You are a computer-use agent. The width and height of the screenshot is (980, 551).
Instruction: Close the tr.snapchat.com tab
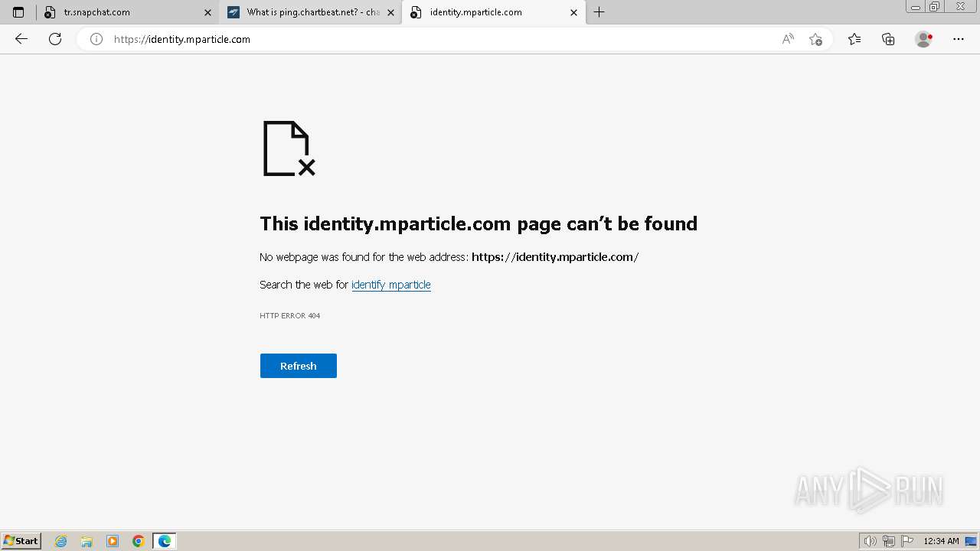click(x=207, y=12)
